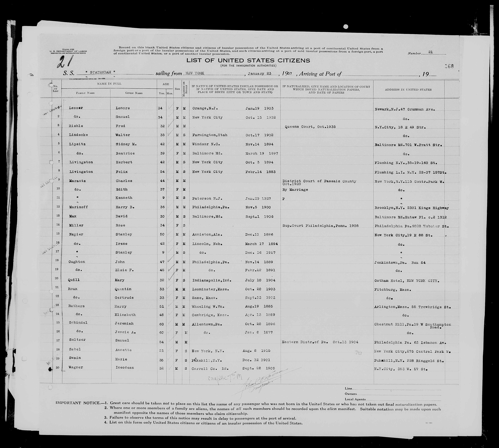Click family name 'Quill'
Screen dimensions: 499x448
(x=74, y=280)
